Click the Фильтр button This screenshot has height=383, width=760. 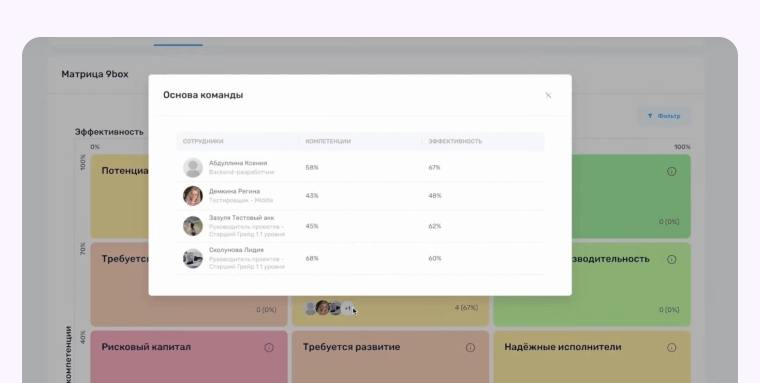[664, 116]
